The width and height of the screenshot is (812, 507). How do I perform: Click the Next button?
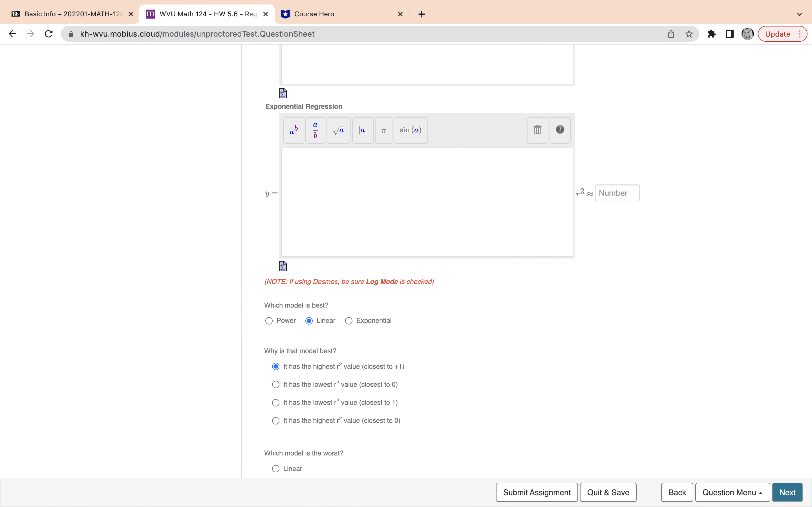click(x=787, y=492)
